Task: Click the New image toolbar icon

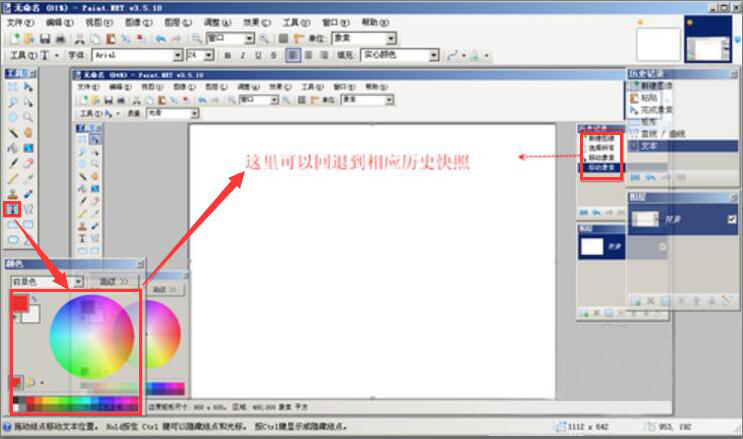Action: click(15, 38)
